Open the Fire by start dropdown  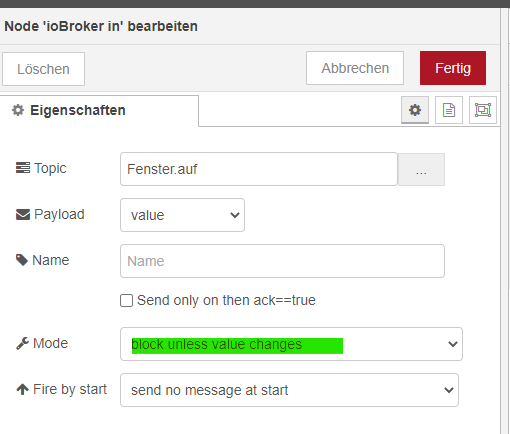coord(289,390)
